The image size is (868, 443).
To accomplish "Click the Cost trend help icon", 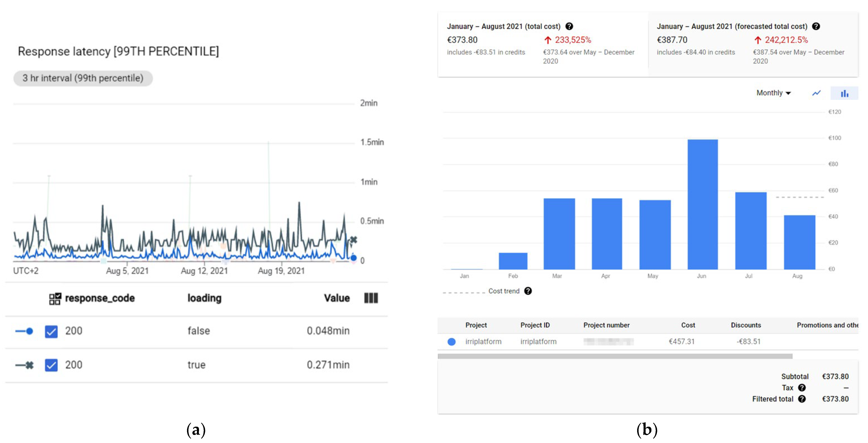I will [x=528, y=291].
